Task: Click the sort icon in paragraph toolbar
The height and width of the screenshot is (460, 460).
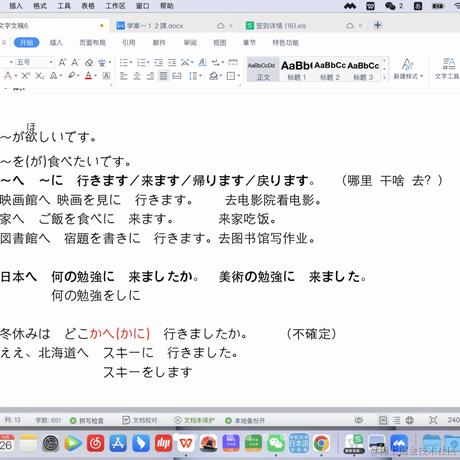Action: (202, 62)
